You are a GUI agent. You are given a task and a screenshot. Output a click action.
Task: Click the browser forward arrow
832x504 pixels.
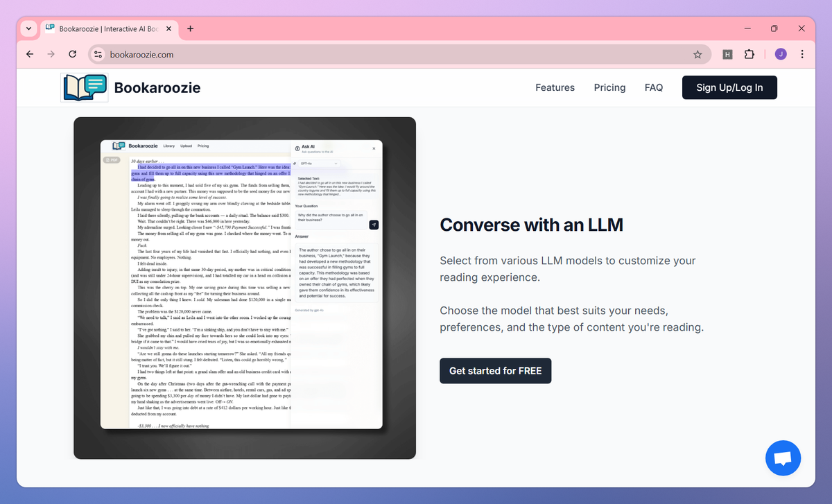pos(51,54)
